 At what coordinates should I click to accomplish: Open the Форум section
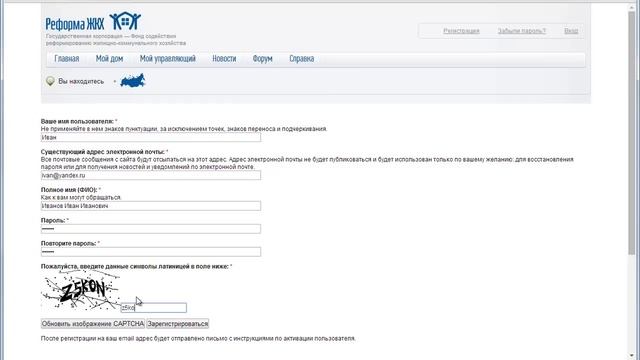[262, 59]
